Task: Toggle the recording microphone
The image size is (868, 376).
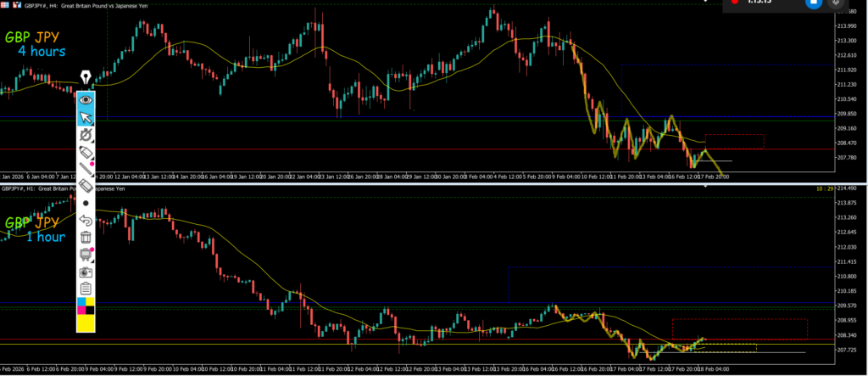Action: click(837, 3)
